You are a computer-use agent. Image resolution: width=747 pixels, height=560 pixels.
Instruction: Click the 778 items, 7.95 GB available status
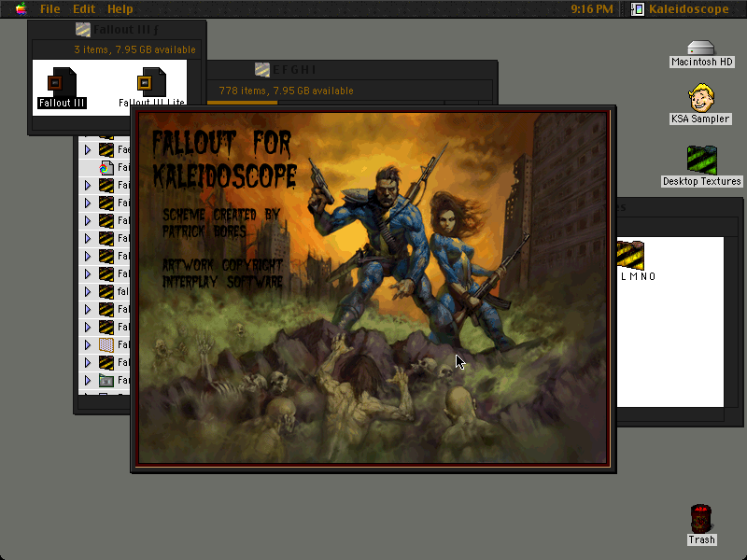(286, 91)
